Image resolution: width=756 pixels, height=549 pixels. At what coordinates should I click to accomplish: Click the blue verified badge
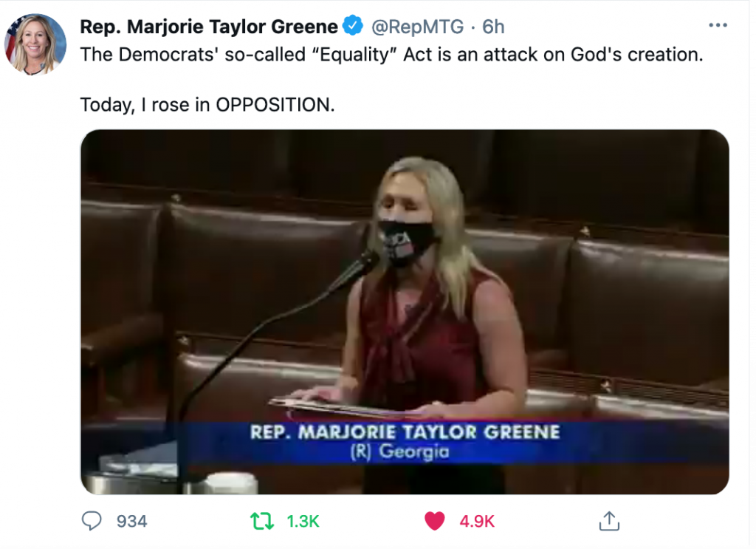point(353,26)
